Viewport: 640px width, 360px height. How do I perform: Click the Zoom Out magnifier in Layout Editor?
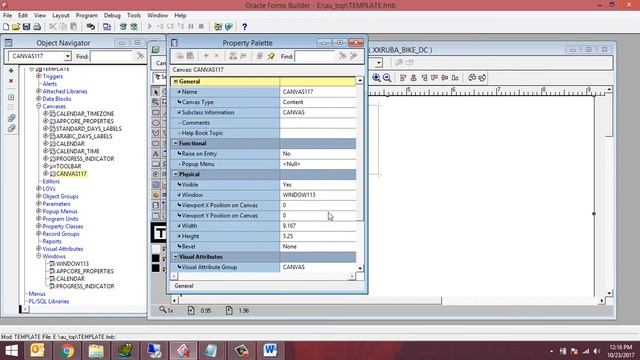point(387,78)
